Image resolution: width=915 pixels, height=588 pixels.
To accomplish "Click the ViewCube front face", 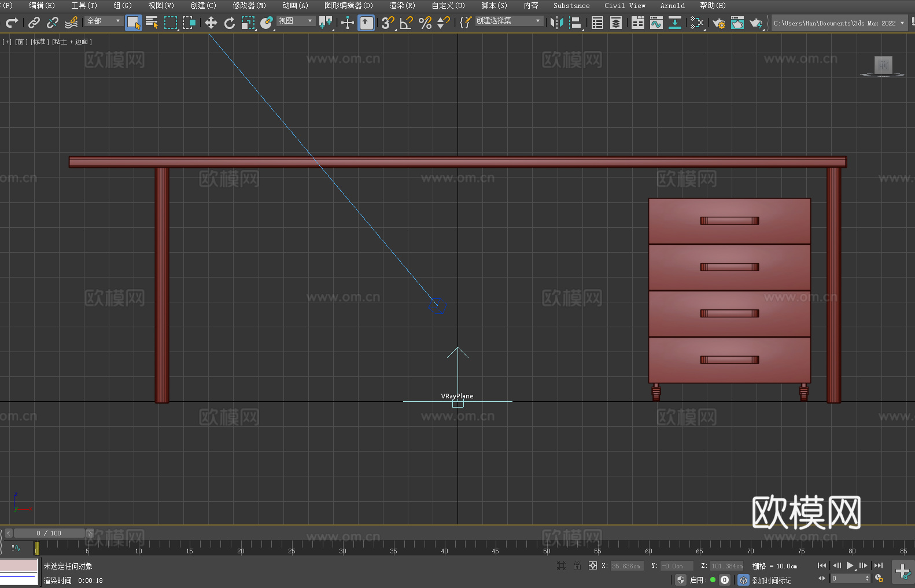I will pyautogui.click(x=883, y=65).
